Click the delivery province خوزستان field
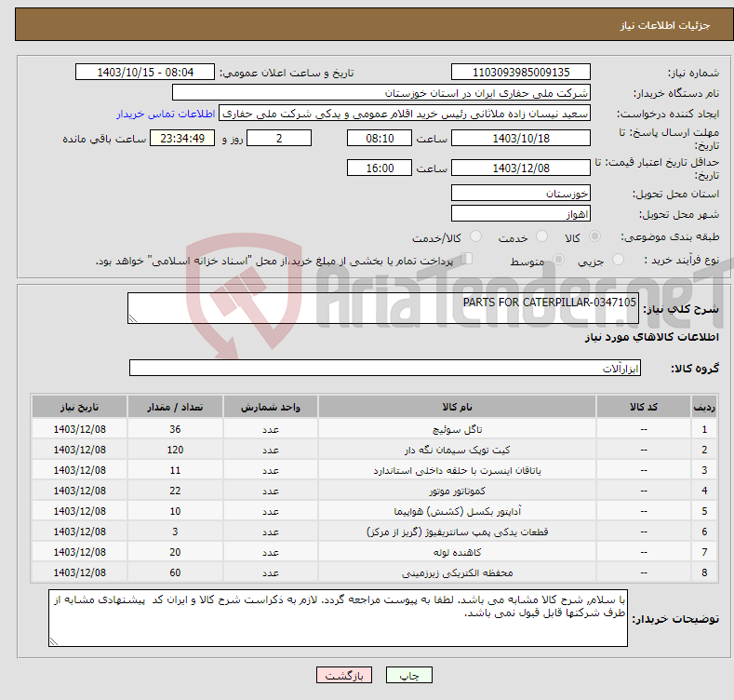The width and height of the screenshot is (734, 700). point(521,193)
